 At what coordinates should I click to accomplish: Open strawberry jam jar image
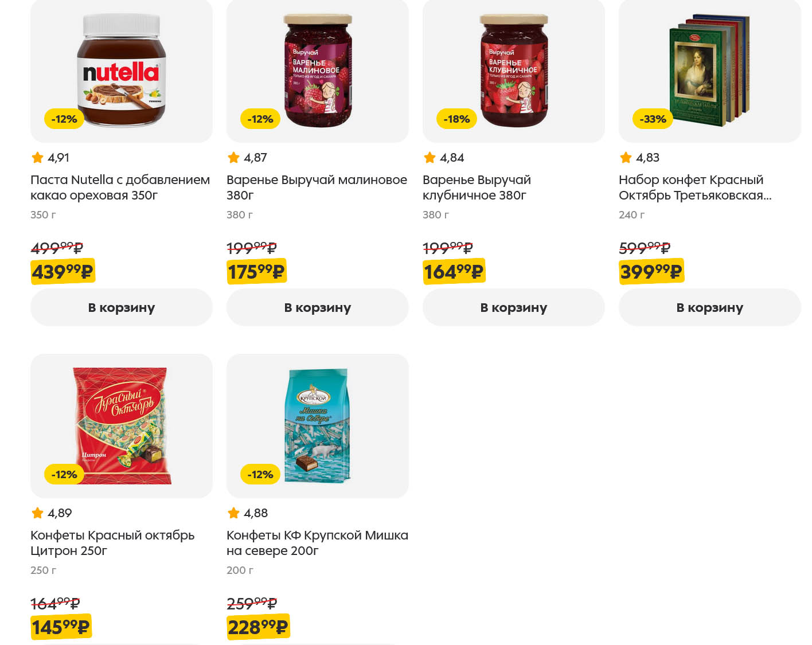[513, 69]
